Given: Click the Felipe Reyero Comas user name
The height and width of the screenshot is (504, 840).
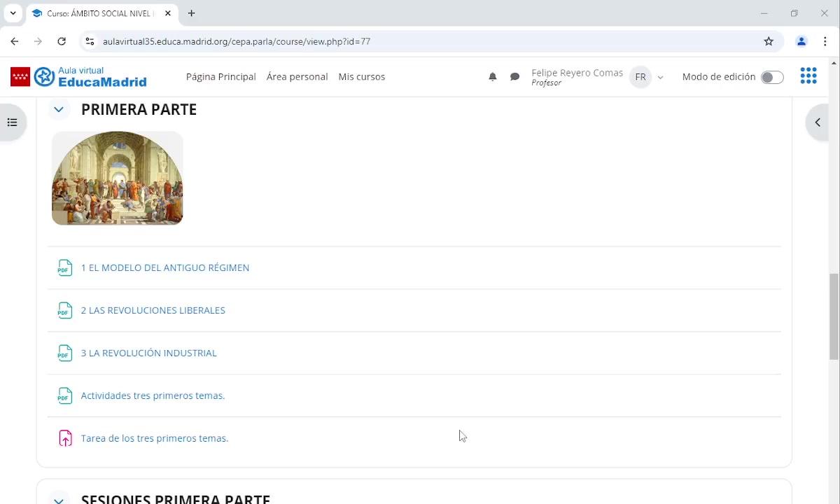Looking at the screenshot, I should [577, 73].
